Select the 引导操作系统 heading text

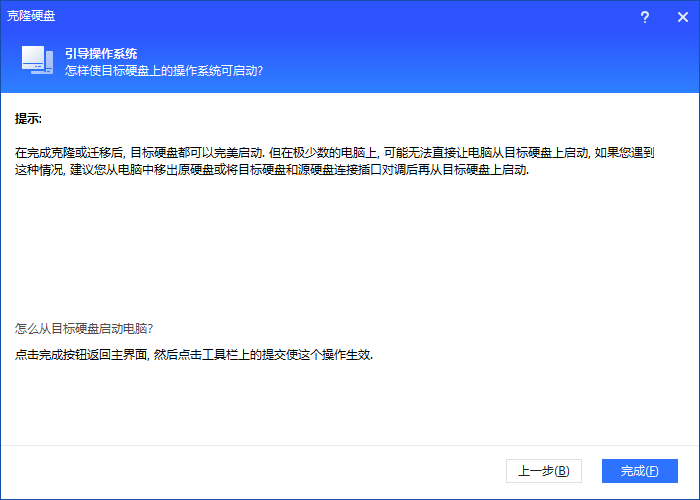click(x=101, y=54)
